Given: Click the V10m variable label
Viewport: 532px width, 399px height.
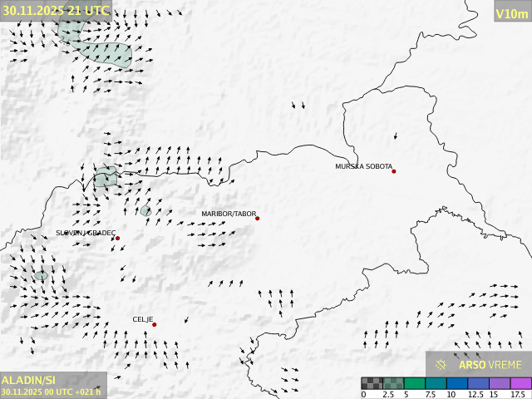Looking at the screenshot, I should (x=511, y=13).
